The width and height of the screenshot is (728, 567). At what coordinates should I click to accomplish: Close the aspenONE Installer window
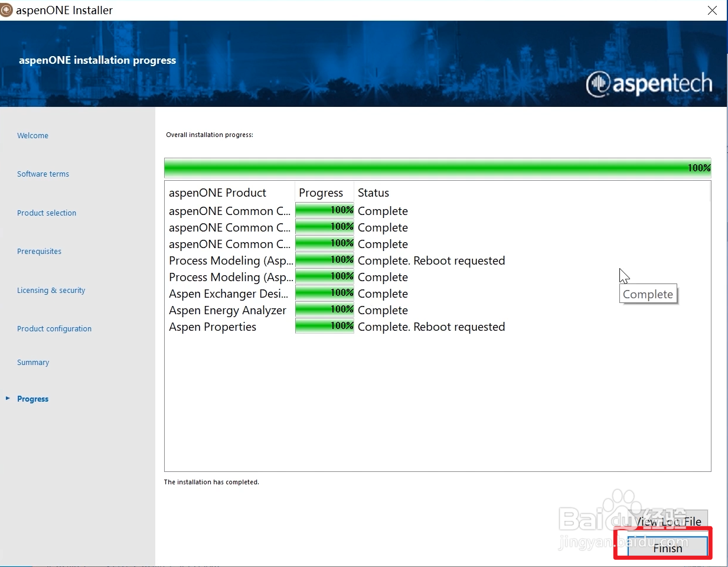tap(712, 10)
